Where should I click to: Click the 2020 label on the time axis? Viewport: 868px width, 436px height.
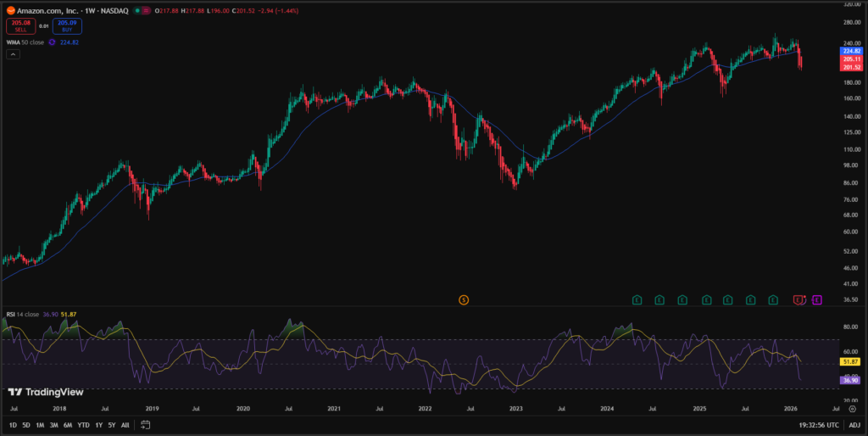(x=243, y=409)
